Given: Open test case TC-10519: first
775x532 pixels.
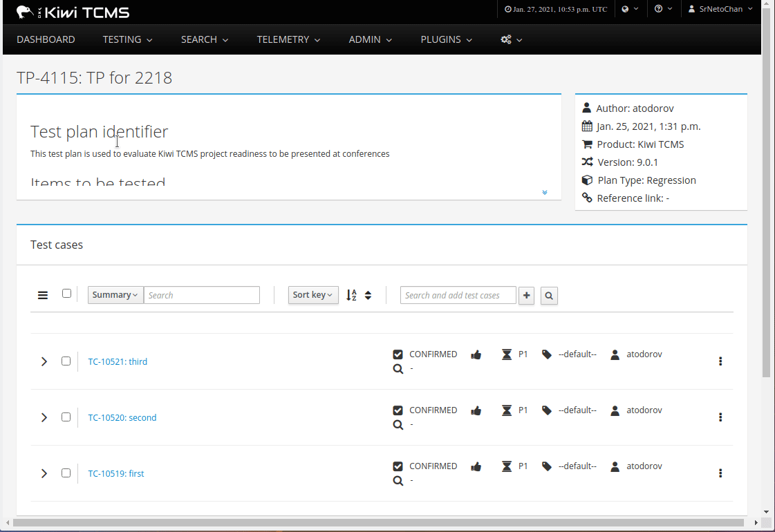Looking at the screenshot, I should point(116,473).
